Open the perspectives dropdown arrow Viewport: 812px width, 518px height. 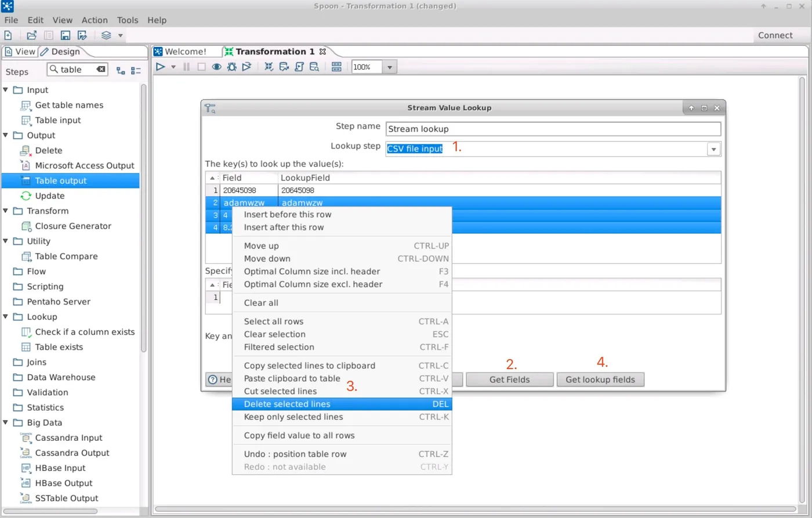[x=120, y=35]
